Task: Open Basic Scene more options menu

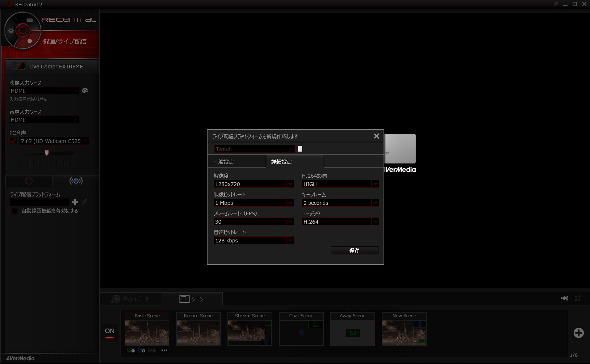Action: 164,350
